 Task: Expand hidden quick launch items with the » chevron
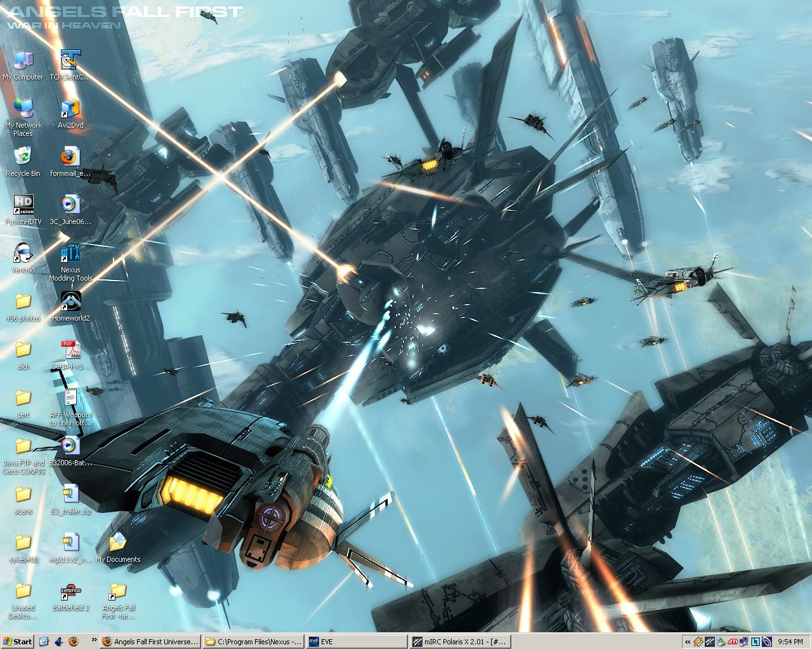[95, 640]
